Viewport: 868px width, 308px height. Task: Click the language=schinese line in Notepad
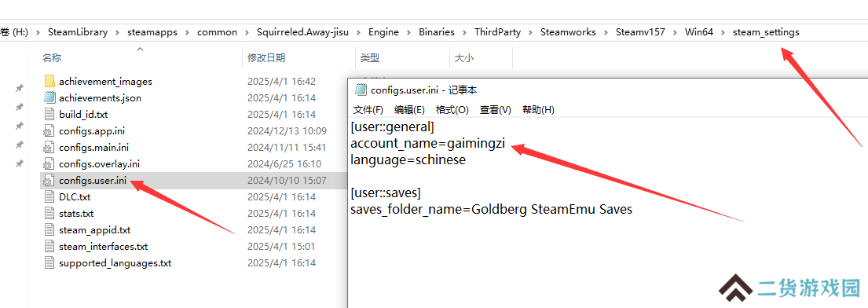[x=408, y=160]
